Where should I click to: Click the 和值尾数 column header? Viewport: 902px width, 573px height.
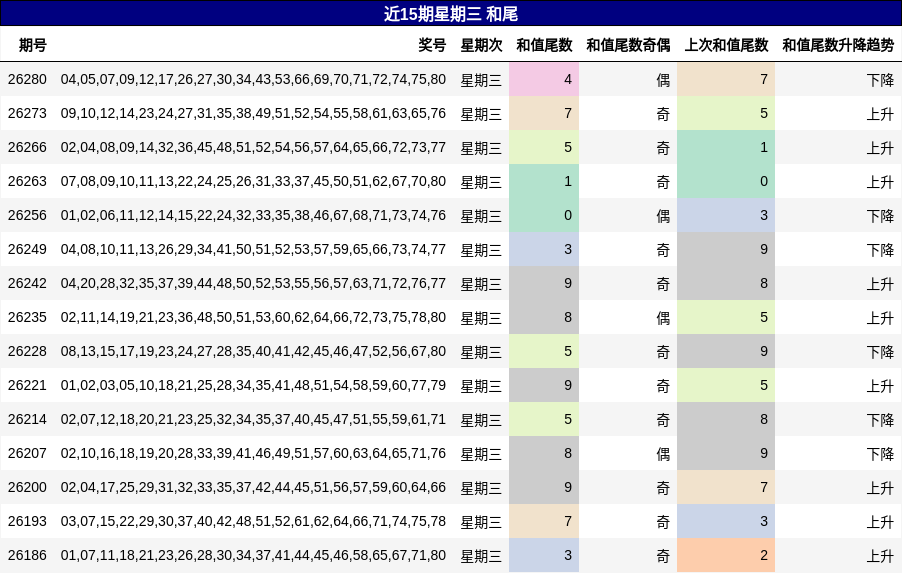544,45
